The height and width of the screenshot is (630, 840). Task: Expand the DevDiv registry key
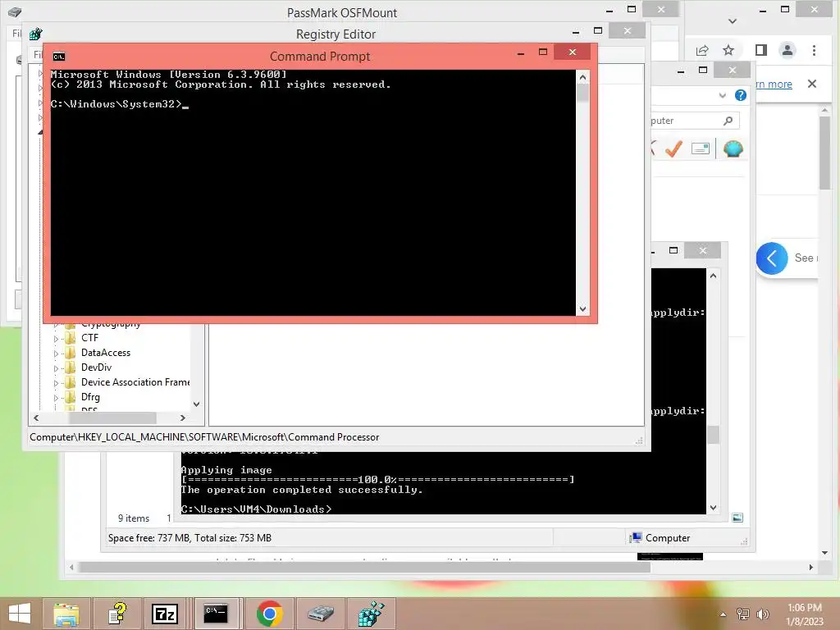(56, 368)
